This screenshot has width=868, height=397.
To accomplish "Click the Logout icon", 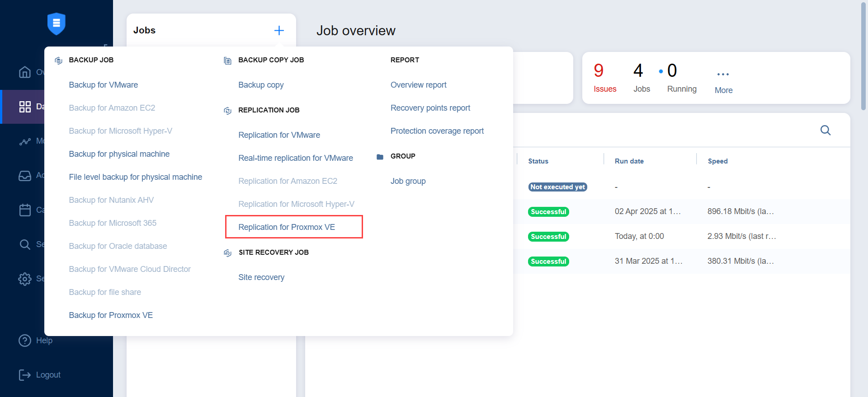I will [x=25, y=375].
